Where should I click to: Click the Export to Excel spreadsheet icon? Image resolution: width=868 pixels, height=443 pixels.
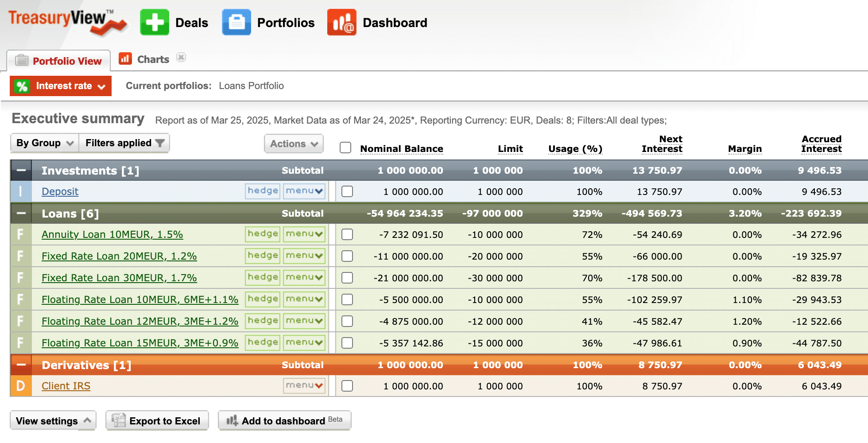pos(118,420)
